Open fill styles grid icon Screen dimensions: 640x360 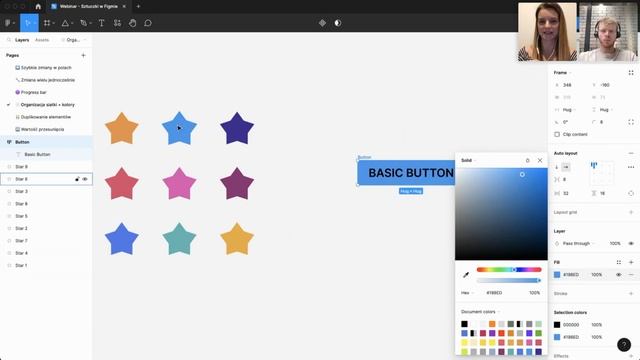[x=619, y=262]
